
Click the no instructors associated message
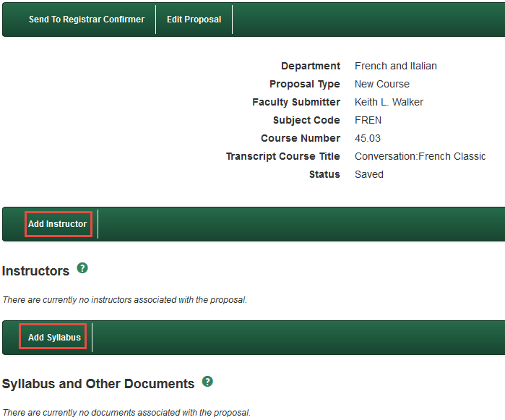pos(124,299)
